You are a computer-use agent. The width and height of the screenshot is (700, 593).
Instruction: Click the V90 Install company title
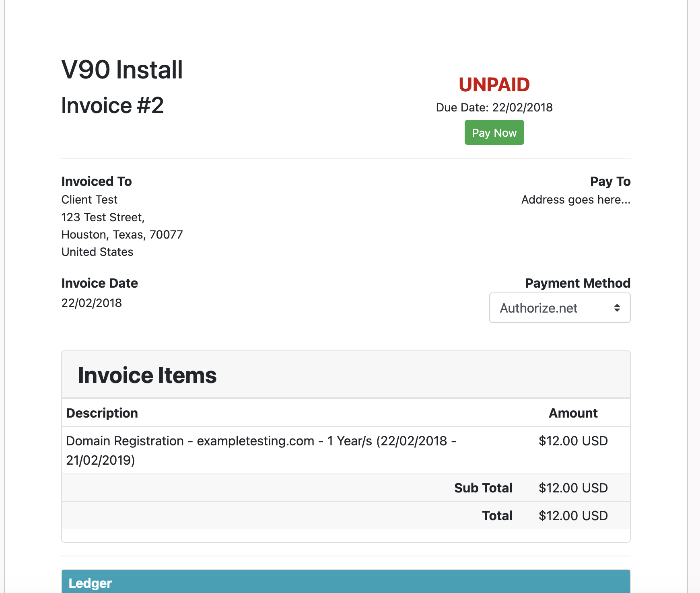coord(122,70)
